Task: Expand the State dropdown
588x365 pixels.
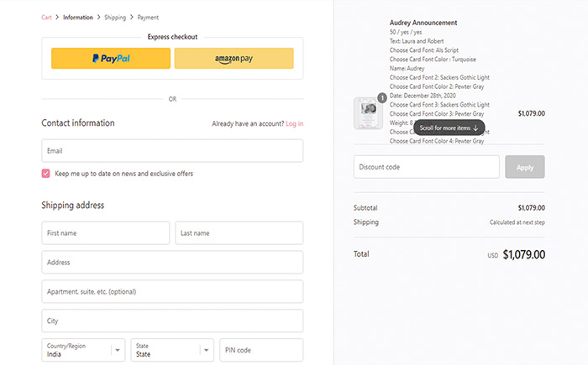Action: pos(171,350)
